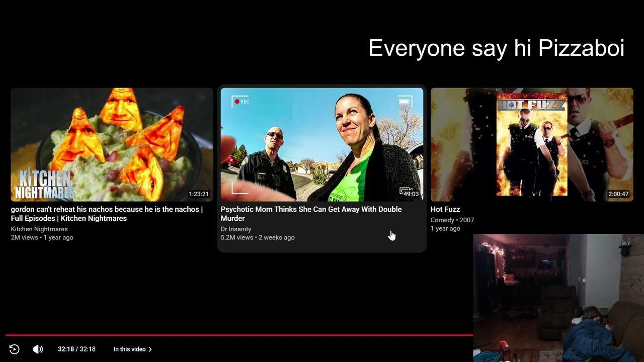Viewport: 644px width, 362px height.
Task: Click '2M views • 1 year ago' text
Action: [42, 237]
